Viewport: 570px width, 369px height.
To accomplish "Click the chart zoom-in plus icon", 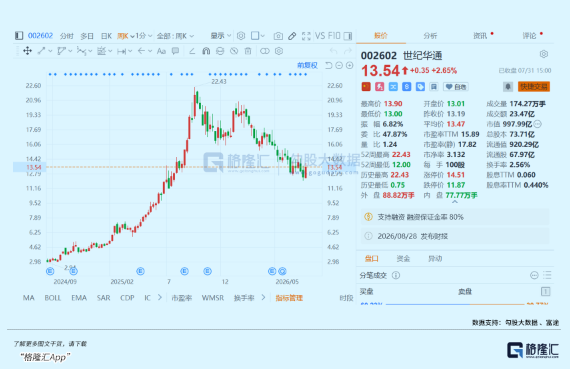I will click(x=349, y=65).
